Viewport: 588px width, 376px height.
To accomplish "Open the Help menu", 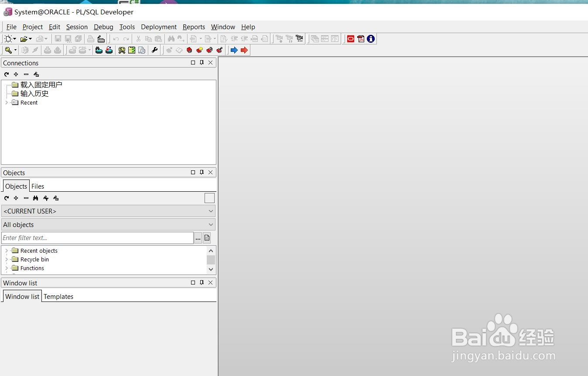I will pyautogui.click(x=248, y=27).
